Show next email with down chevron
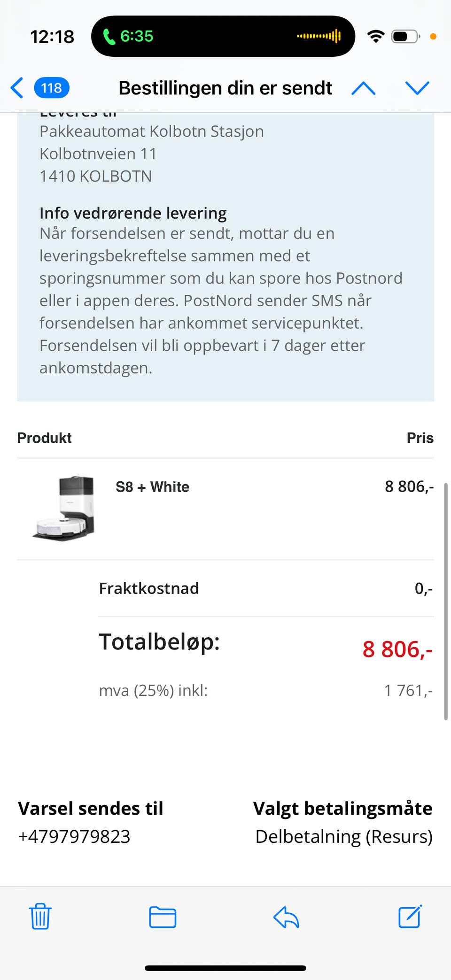 (417, 88)
